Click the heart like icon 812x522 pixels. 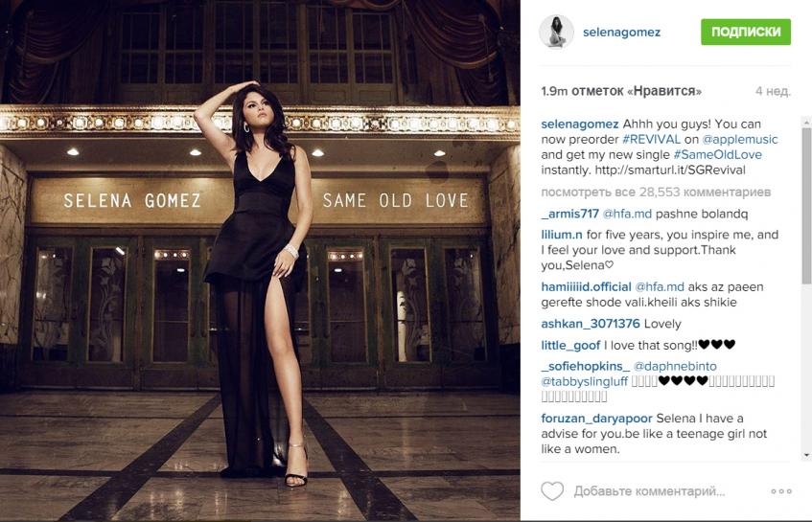pyautogui.click(x=552, y=491)
